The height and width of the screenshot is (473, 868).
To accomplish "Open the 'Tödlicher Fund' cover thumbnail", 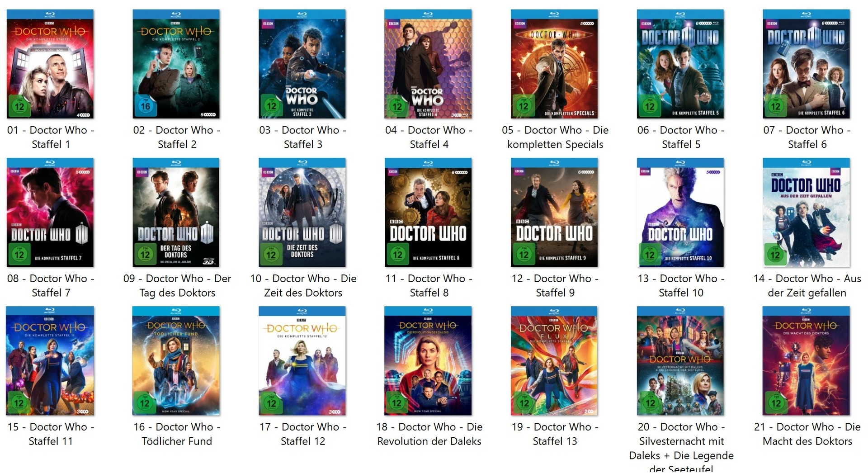I will (x=176, y=361).
